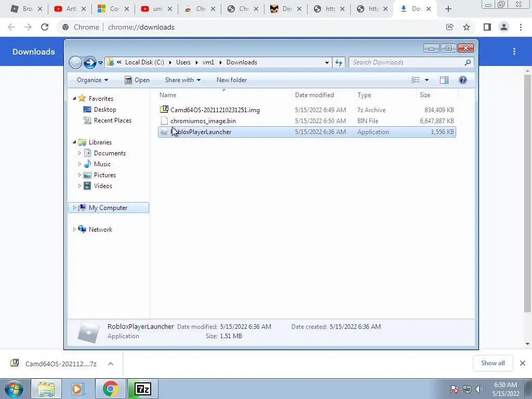This screenshot has height=399, width=532.
Task: Open Windows Start menu
Action: click(14, 389)
